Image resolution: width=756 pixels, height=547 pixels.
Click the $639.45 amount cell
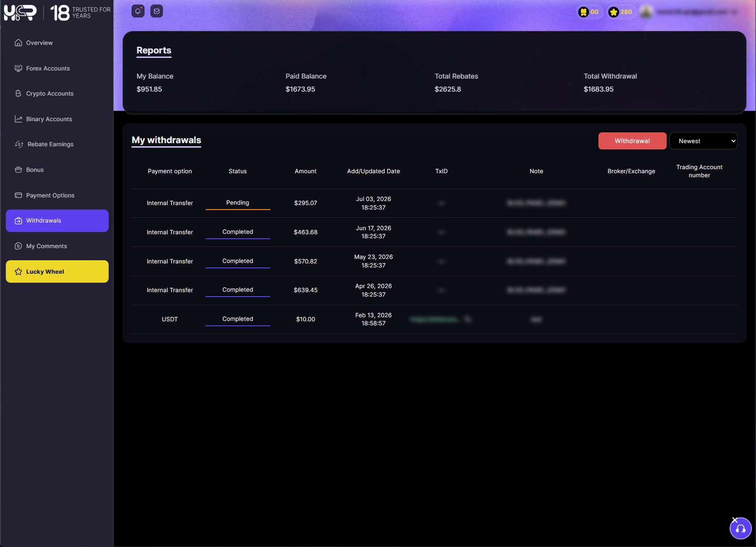pyautogui.click(x=306, y=290)
